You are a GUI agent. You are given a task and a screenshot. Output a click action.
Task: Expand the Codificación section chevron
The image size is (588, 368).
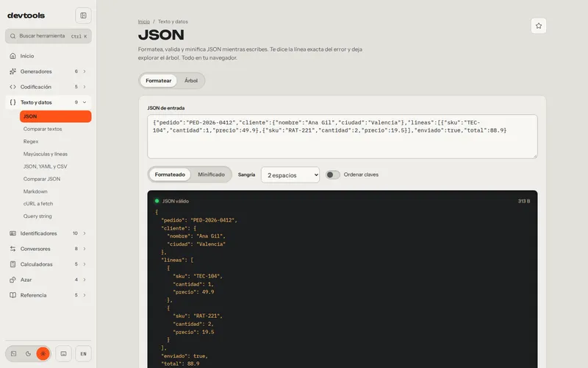[x=85, y=87]
